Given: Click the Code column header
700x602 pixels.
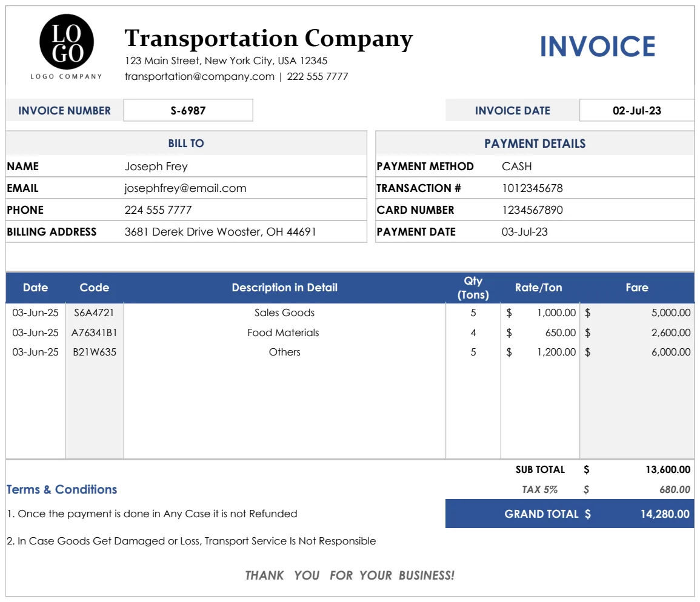Looking at the screenshot, I should pos(94,288).
